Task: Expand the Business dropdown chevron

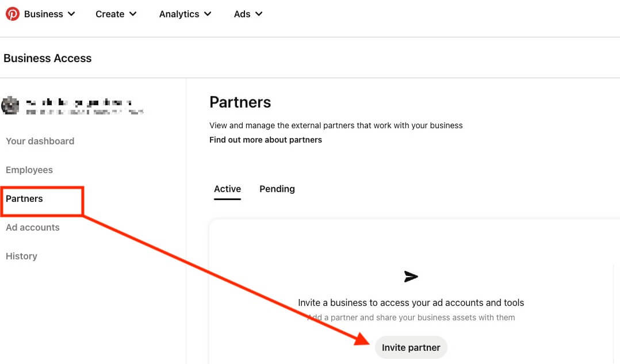Action: [71, 14]
